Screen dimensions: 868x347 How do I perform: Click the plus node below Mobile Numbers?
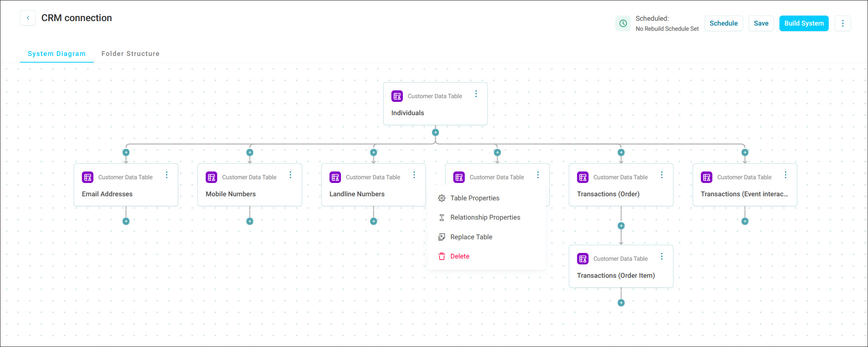pyautogui.click(x=250, y=221)
